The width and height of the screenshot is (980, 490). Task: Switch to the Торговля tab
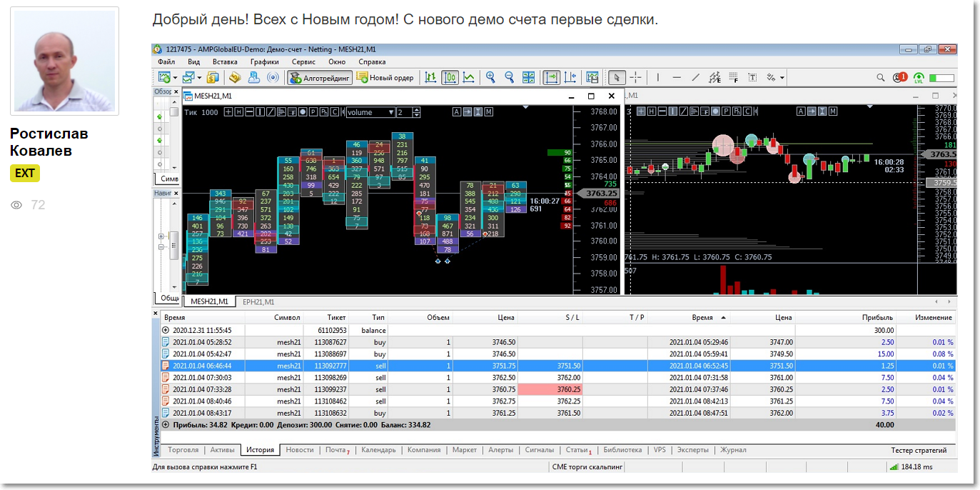(x=182, y=450)
